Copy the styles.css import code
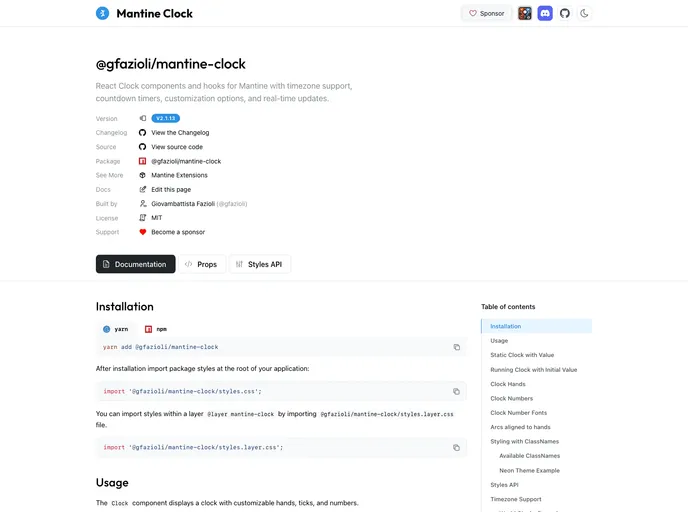Viewport: 688px width, 512px height. (456, 391)
